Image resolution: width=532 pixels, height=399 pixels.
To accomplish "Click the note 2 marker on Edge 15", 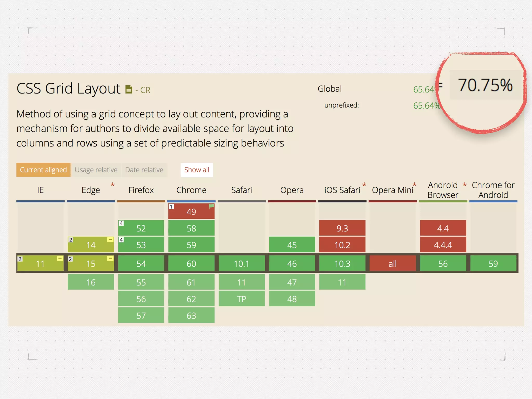I will click(x=70, y=259).
